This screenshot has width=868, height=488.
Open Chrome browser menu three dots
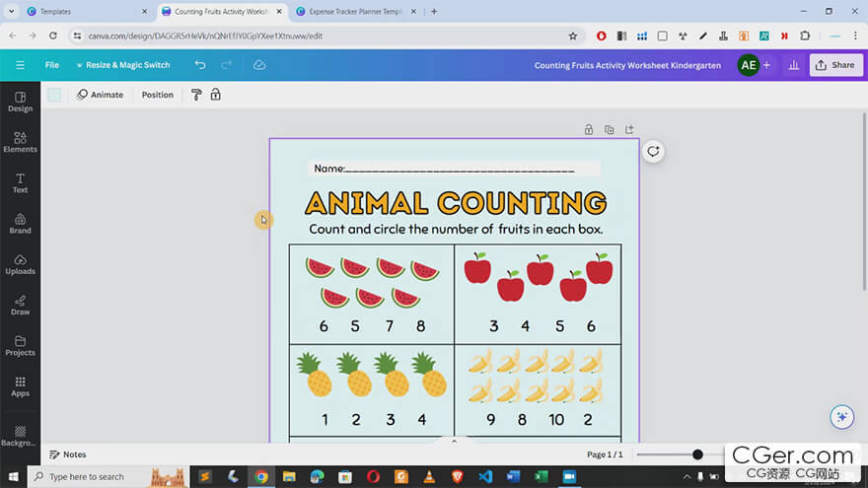855,35
